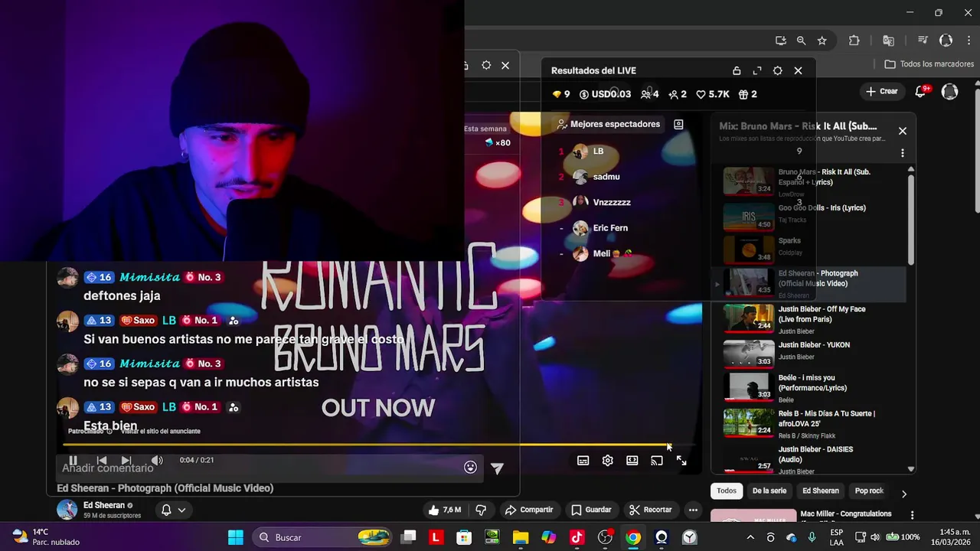The width and height of the screenshot is (980, 551).
Task: Seek on the yellow video progress bar
Action: tap(379, 444)
